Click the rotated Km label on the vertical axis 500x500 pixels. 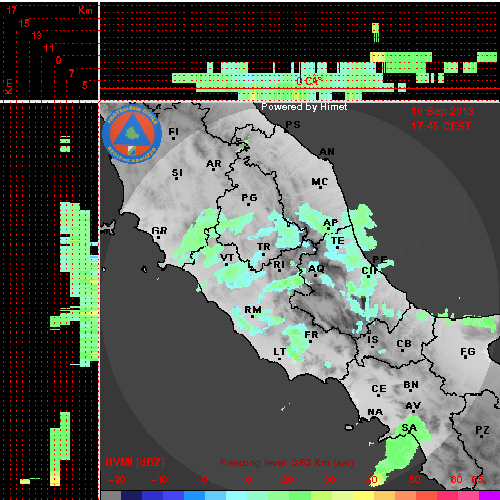point(9,86)
